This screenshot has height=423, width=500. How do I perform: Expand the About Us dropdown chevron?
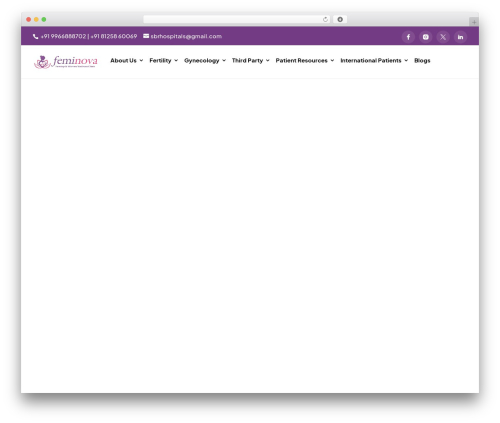[x=141, y=60]
